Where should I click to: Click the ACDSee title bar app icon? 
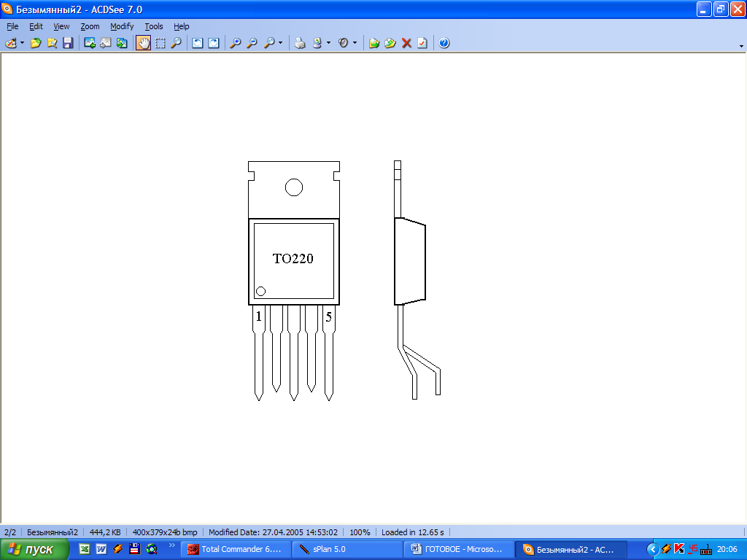(x=7, y=9)
